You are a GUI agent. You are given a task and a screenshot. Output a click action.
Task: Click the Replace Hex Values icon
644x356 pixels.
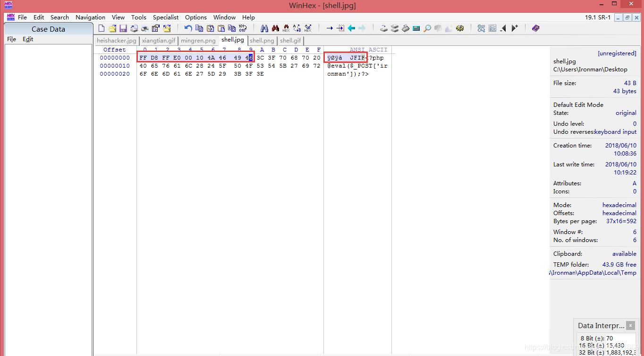tap(308, 28)
